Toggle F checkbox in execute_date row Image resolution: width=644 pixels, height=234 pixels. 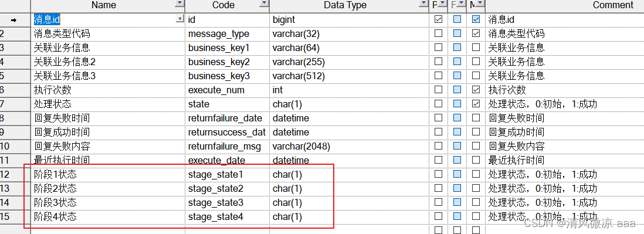coord(457,160)
